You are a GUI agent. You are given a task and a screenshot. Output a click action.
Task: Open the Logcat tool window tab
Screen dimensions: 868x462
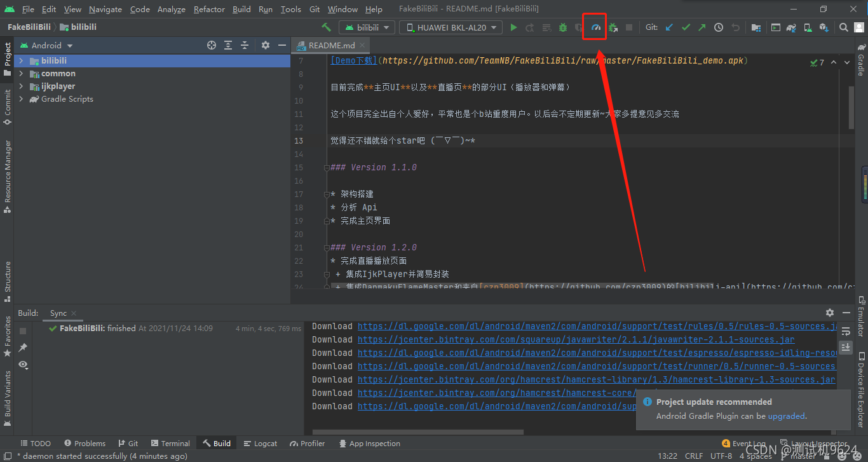pyautogui.click(x=259, y=444)
